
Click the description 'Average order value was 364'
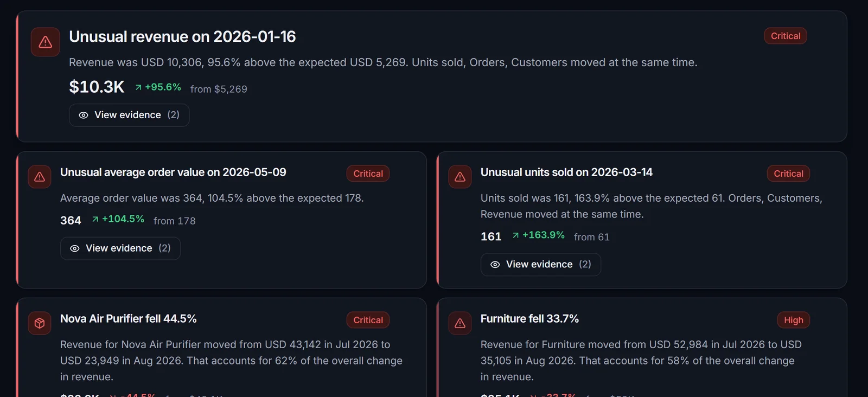point(212,198)
